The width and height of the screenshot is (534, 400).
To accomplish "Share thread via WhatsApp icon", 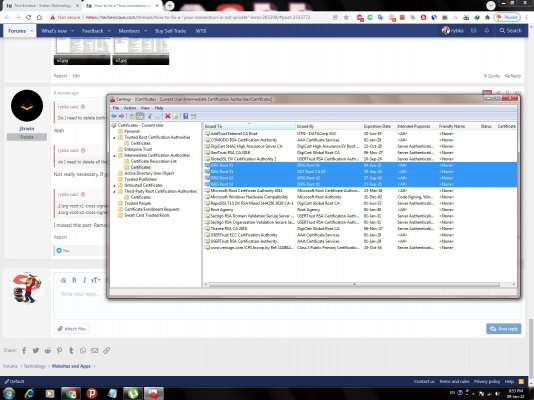I will pyautogui.click(x=83, y=351).
